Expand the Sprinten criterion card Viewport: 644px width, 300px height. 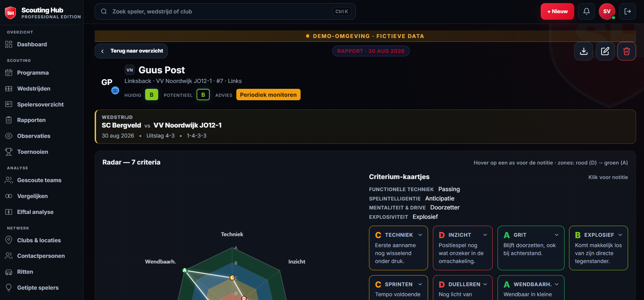[x=398, y=288]
